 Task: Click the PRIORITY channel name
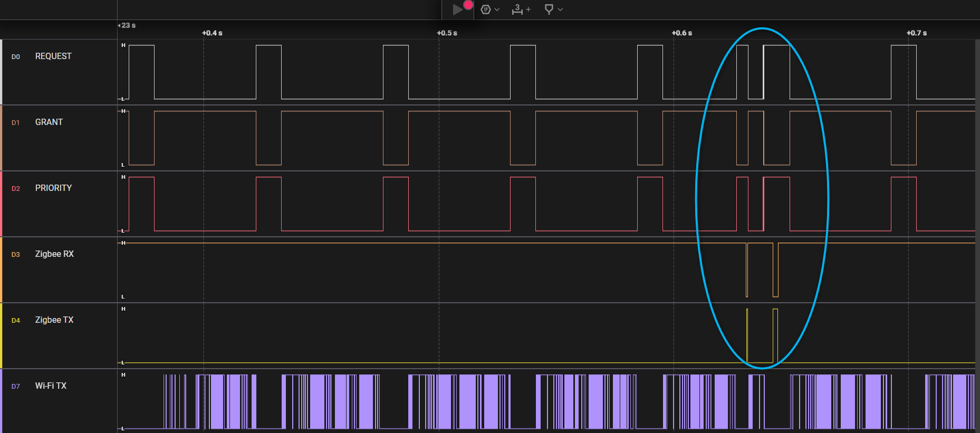pos(53,188)
